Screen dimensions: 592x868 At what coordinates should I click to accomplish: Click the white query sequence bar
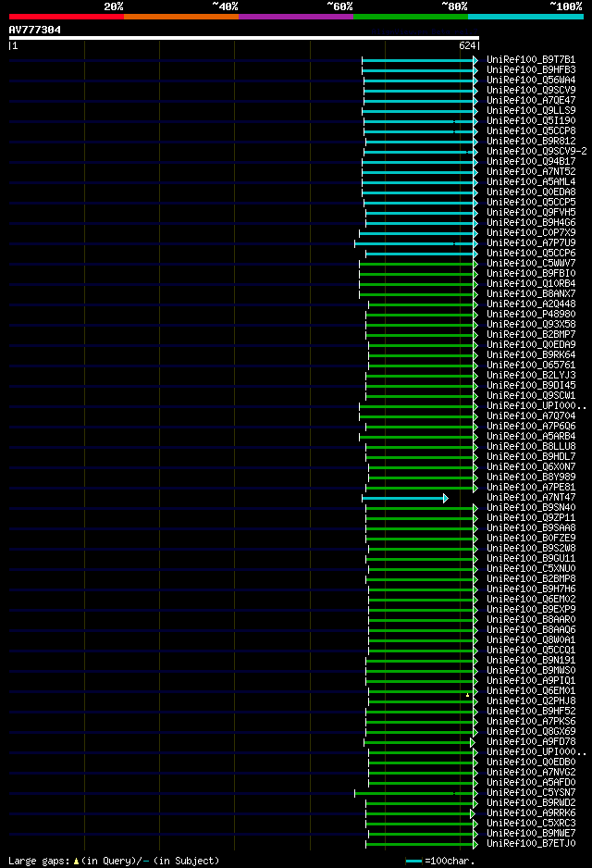coord(244,38)
